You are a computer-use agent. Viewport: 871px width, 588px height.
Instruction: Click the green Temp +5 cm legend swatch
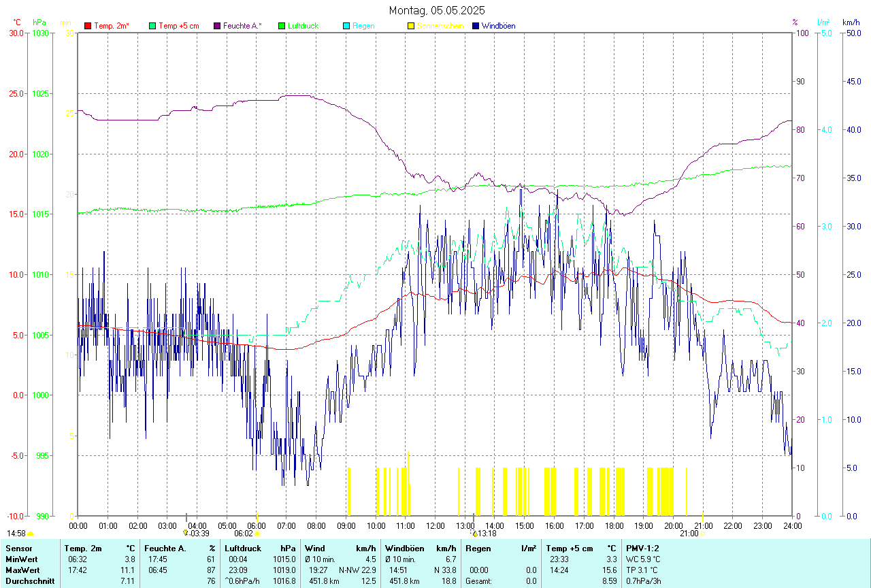tap(152, 26)
